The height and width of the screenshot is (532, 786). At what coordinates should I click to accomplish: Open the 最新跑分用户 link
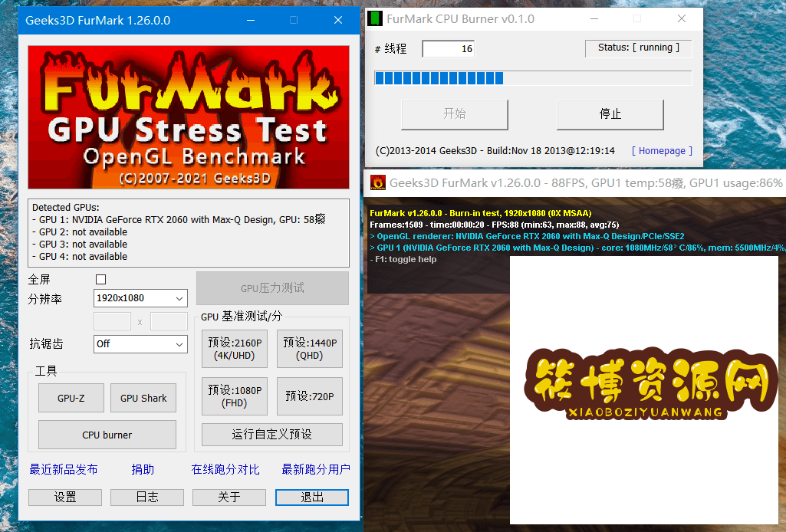(x=316, y=469)
